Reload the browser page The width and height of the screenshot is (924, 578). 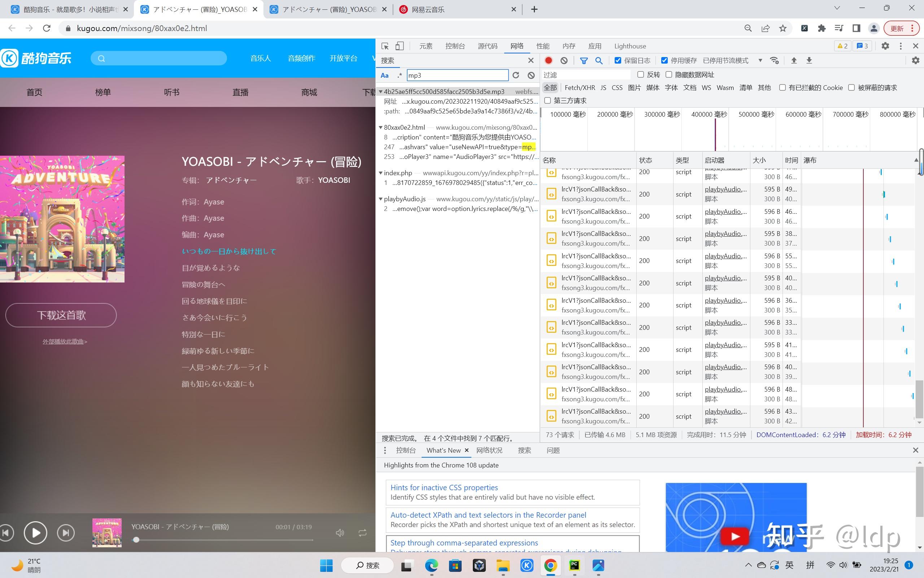tap(47, 28)
